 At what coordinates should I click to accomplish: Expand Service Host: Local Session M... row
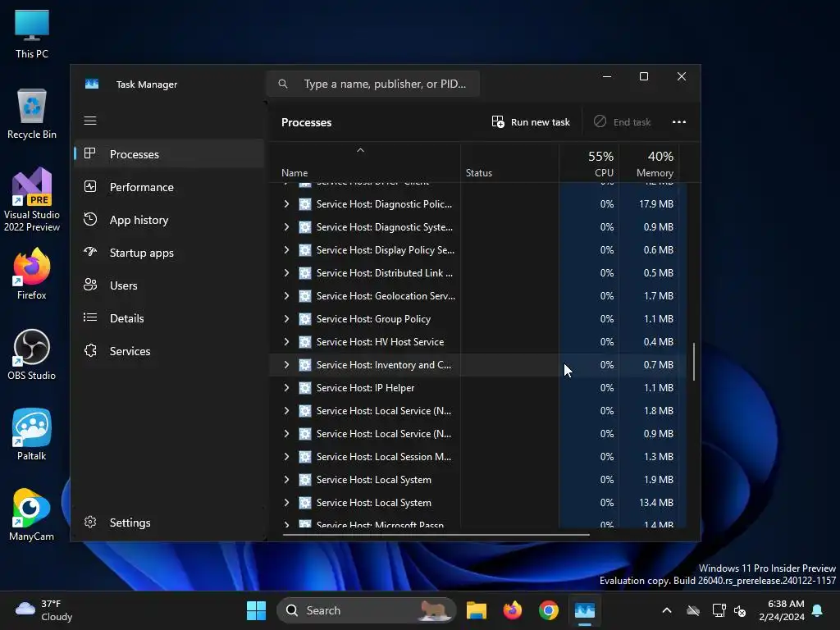(x=286, y=457)
